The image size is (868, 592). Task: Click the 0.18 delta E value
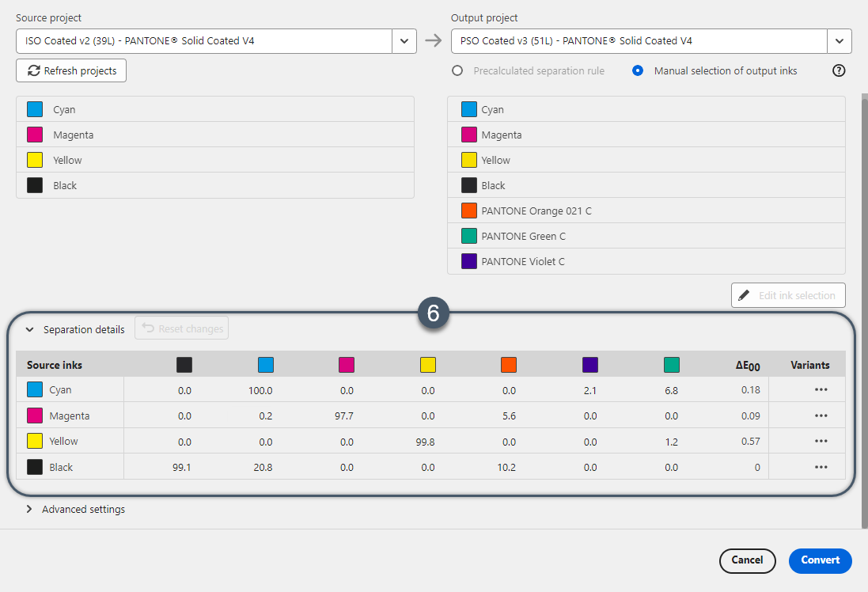[751, 390]
